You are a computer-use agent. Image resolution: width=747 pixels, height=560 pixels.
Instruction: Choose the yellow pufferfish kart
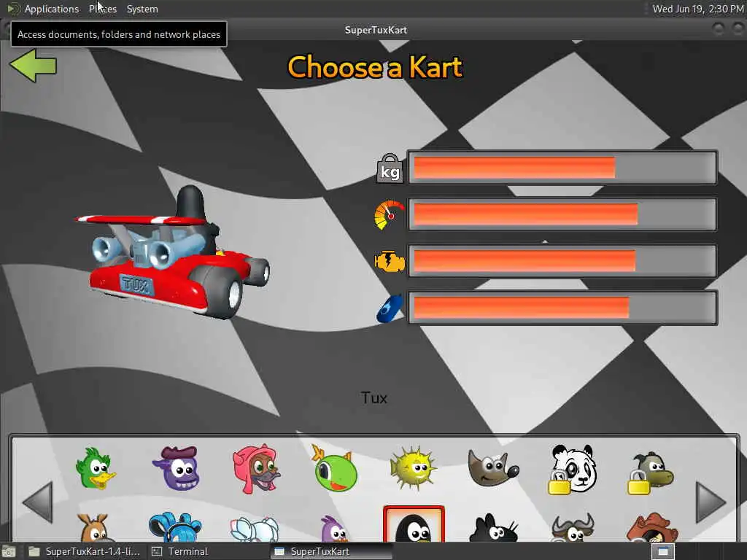(x=414, y=468)
